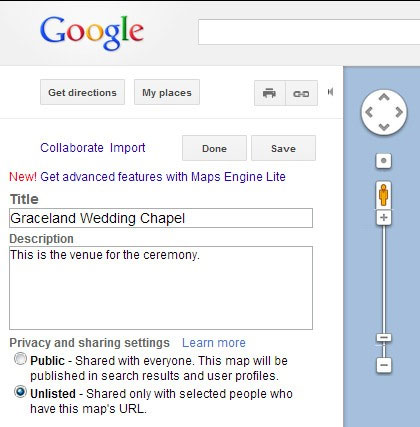
Task: Click the Save button
Action: click(283, 148)
